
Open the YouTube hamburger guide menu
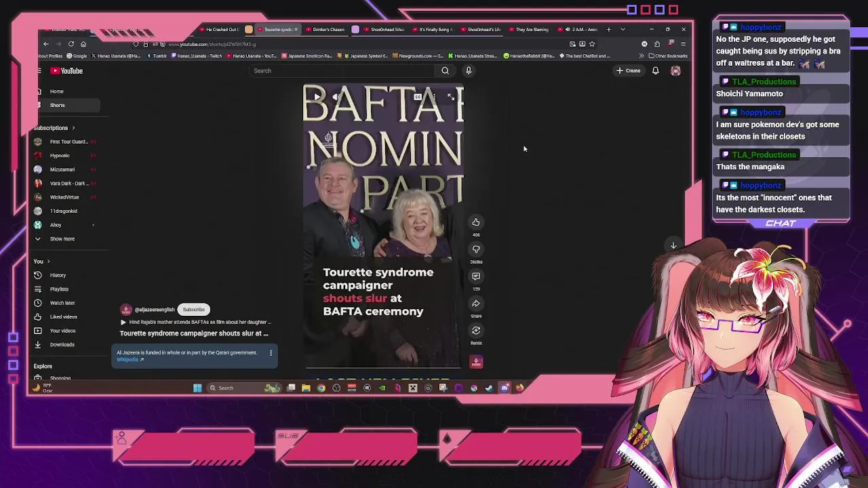tap(39, 70)
